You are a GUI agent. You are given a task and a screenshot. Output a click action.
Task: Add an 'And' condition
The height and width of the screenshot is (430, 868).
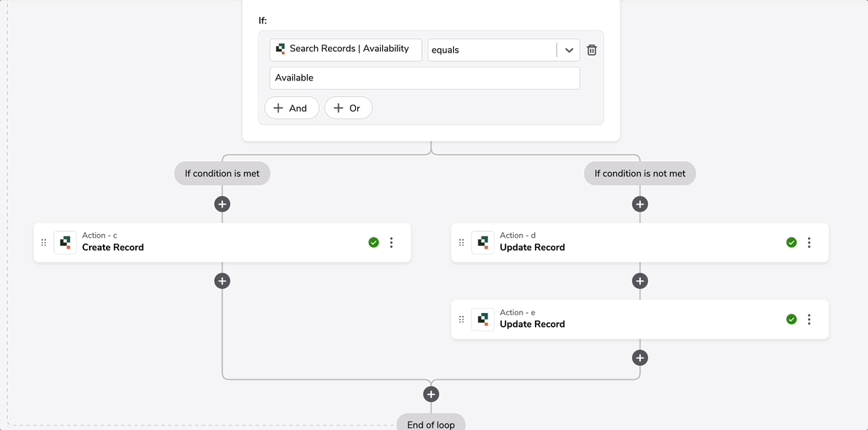[x=292, y=108]
